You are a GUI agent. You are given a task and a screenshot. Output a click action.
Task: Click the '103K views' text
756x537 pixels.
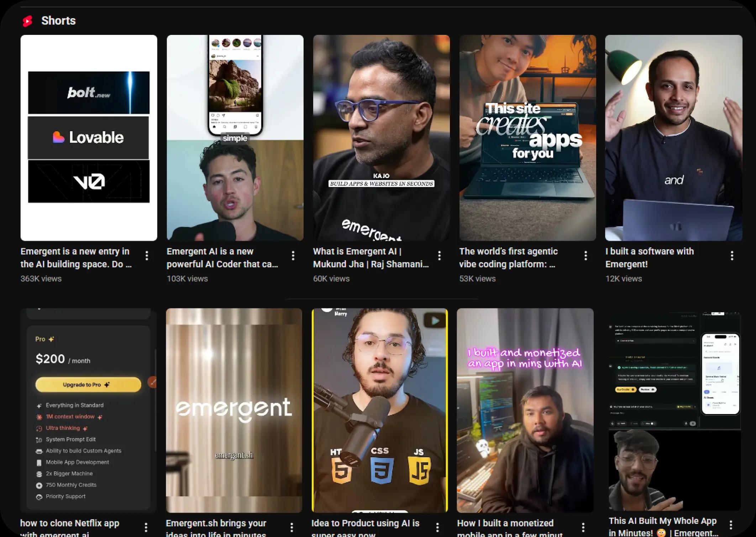[187, 279]
